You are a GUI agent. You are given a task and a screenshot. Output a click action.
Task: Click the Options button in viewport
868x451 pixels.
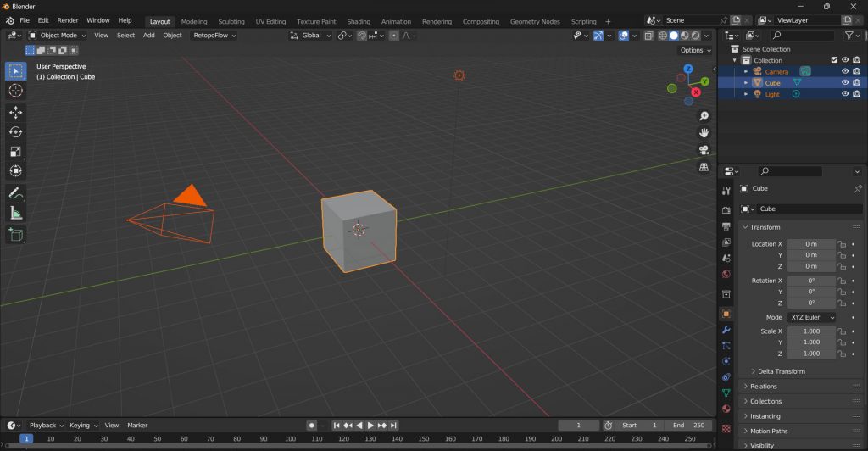(695, 50)
